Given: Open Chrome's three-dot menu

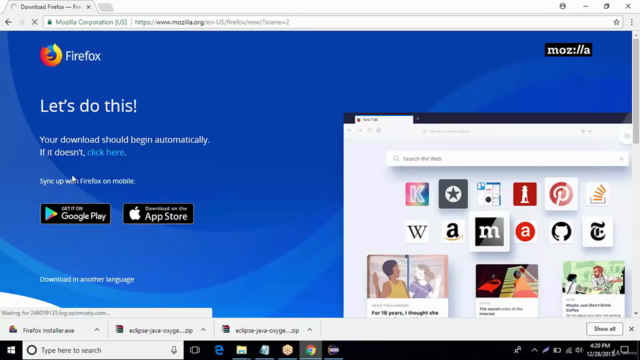Looking at the screenshot, I should coord(631,22).
